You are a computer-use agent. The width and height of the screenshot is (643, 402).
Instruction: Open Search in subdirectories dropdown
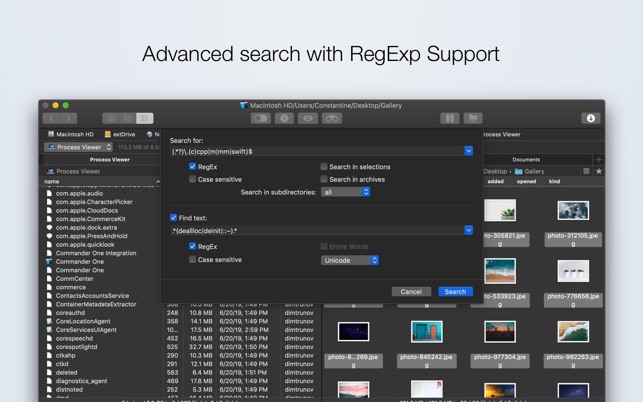(346, 192)
